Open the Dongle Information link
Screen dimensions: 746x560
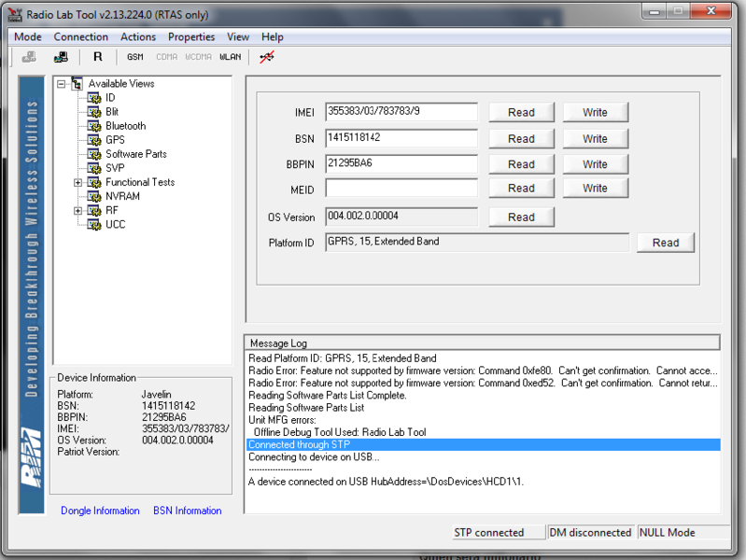tap(100, 511)
